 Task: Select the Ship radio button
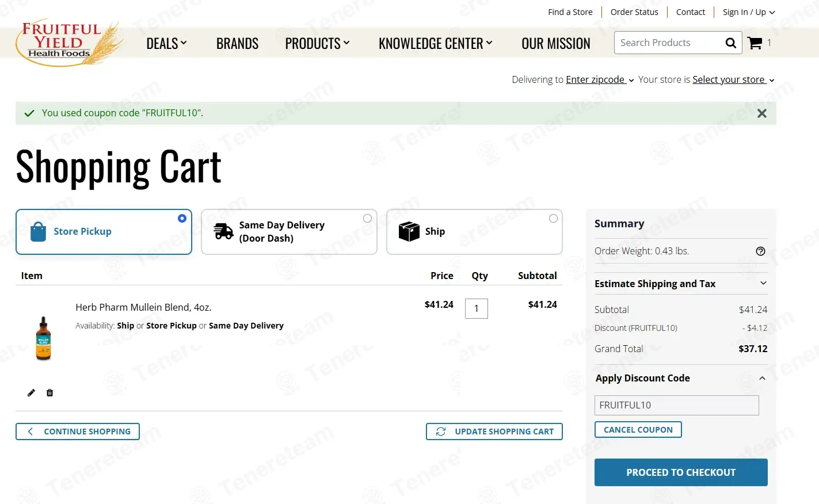[x=553, y=218]
